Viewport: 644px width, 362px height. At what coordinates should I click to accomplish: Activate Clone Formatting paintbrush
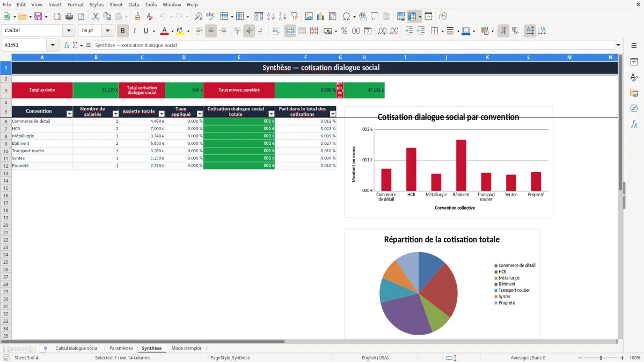coord(138,17)
